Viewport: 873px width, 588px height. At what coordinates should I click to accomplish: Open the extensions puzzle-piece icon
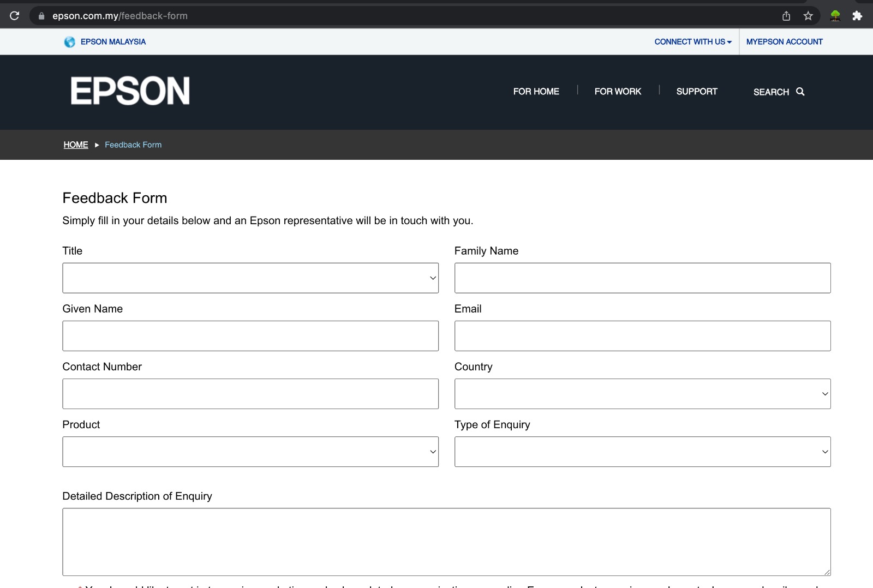click(x=857, y=16)
